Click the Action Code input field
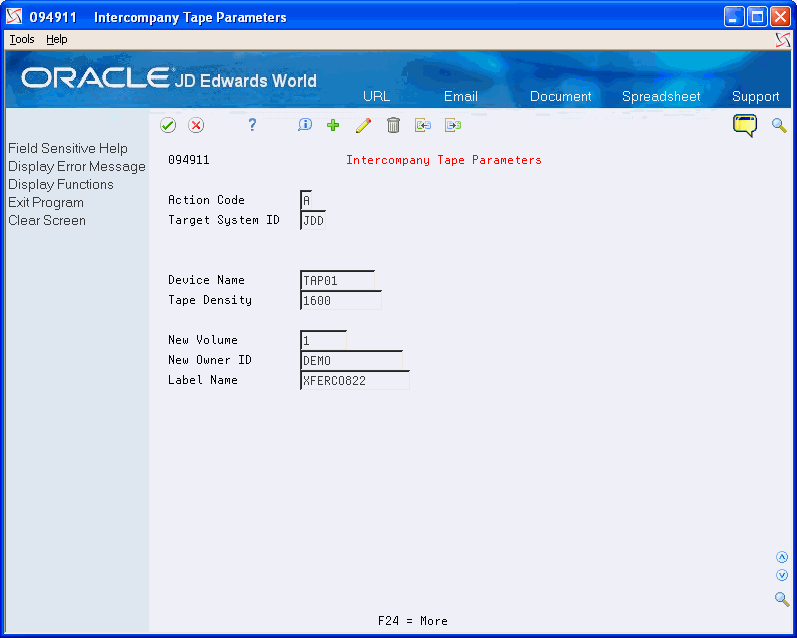The height and width of the screenshot is (638, 797). tap(306, 200)
